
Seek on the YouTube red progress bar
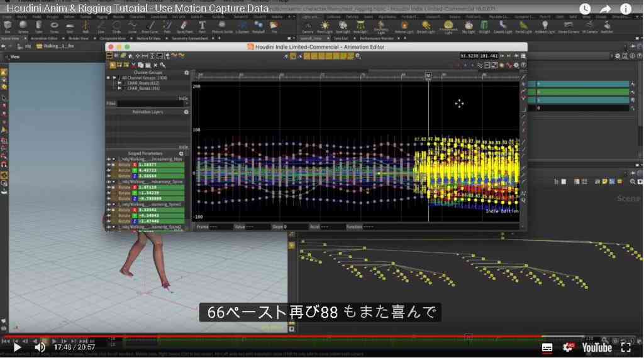(x=272, y=336)
